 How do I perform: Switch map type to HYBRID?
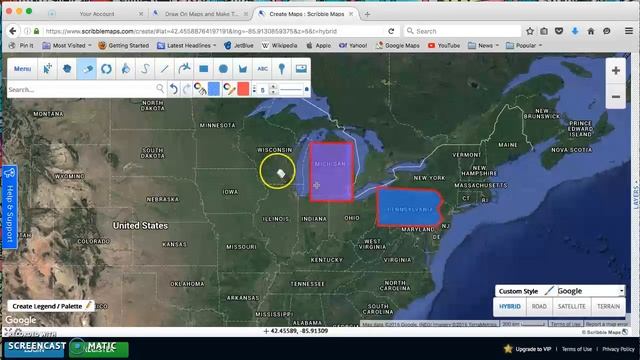509,307
